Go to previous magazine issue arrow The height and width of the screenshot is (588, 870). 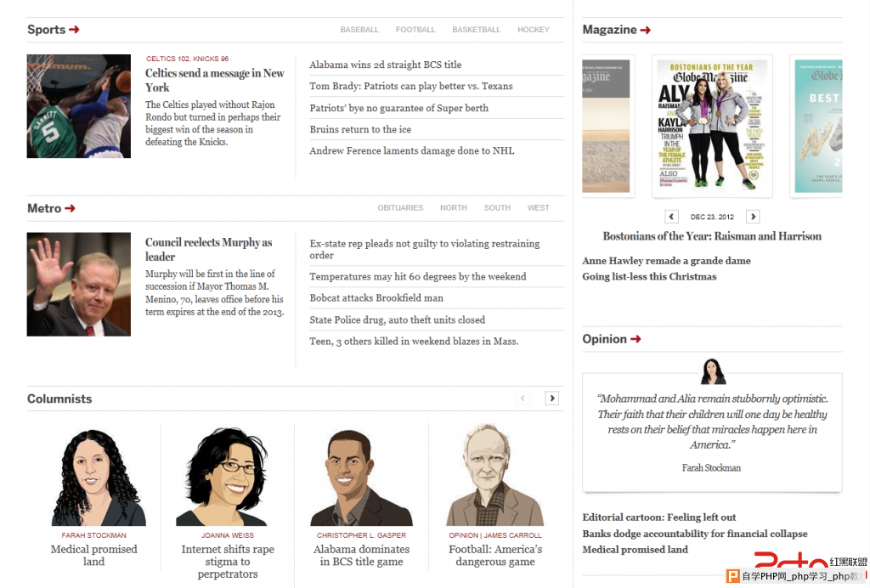coord(671,217)
